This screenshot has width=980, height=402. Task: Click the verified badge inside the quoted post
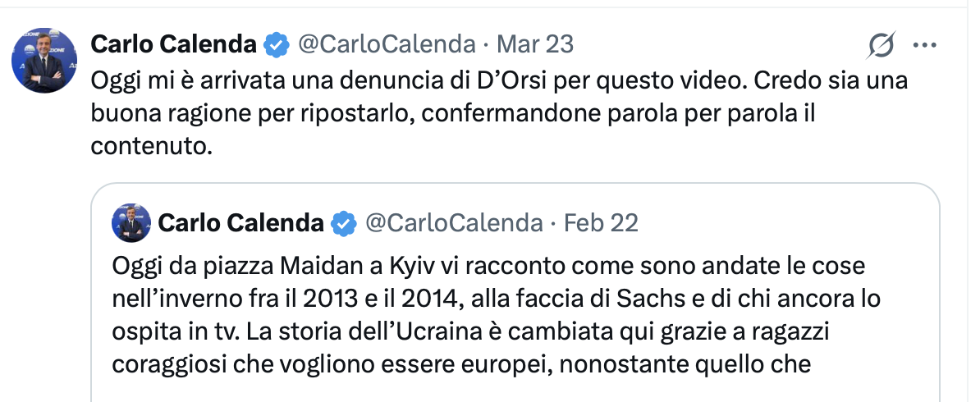coord(343,223)
